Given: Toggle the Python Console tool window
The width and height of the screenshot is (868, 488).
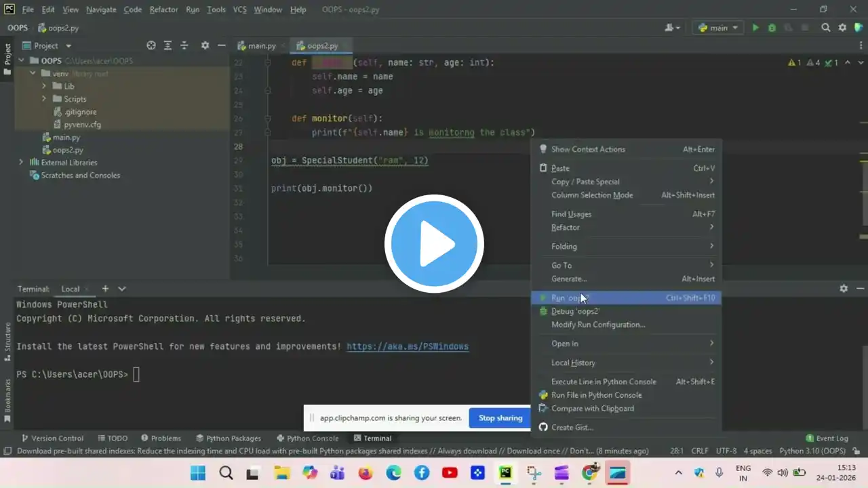Looking at the screenshot, I should [x=307, y=439].
